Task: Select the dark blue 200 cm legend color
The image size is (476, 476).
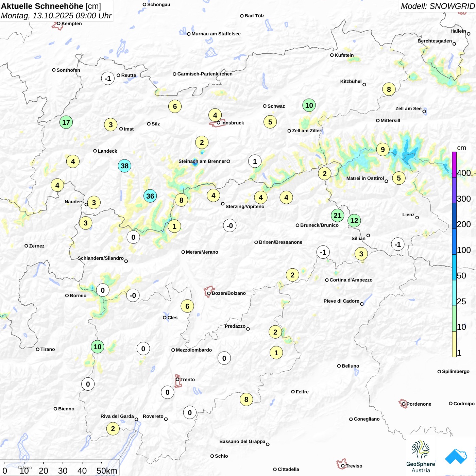Action: pos(454,216)
